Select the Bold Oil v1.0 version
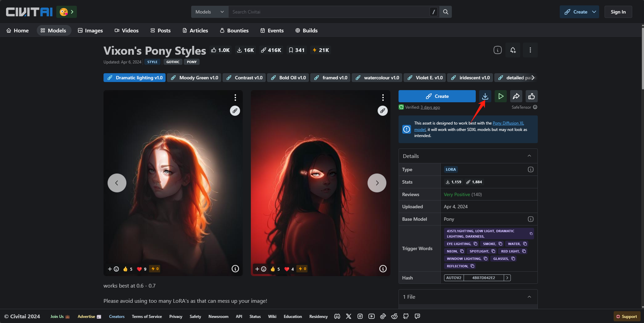 pos(288,78)
